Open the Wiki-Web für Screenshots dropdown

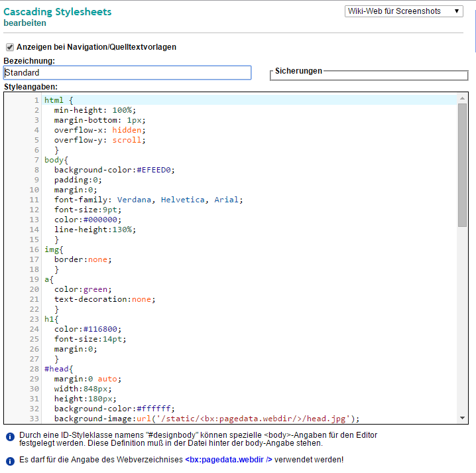pyautogui.click(x=404, y=11)
